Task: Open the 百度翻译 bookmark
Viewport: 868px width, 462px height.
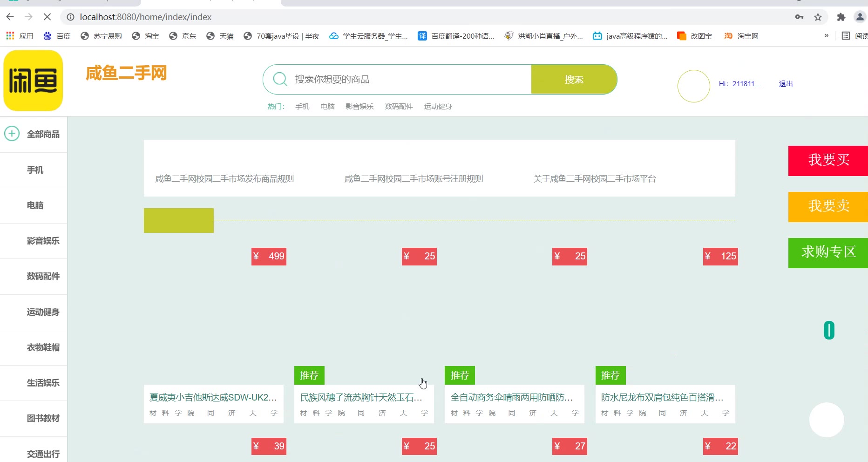Action: [456, 36]
